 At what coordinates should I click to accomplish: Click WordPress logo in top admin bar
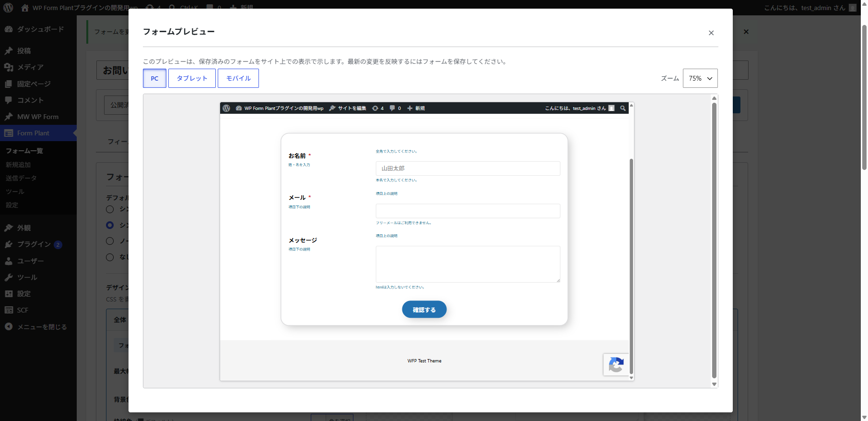(8, 7)
